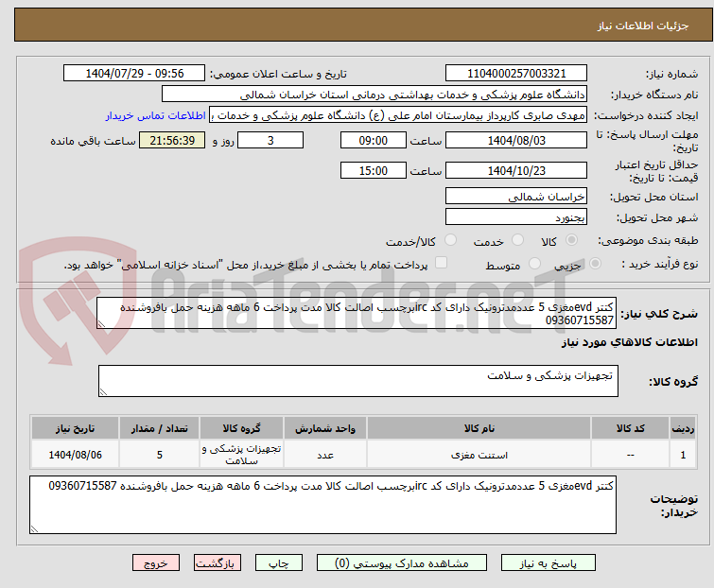This screenshot has width=714, height=588.
Task: Click the need date cell 1404/08/06
Action: [x=75, y=455]
